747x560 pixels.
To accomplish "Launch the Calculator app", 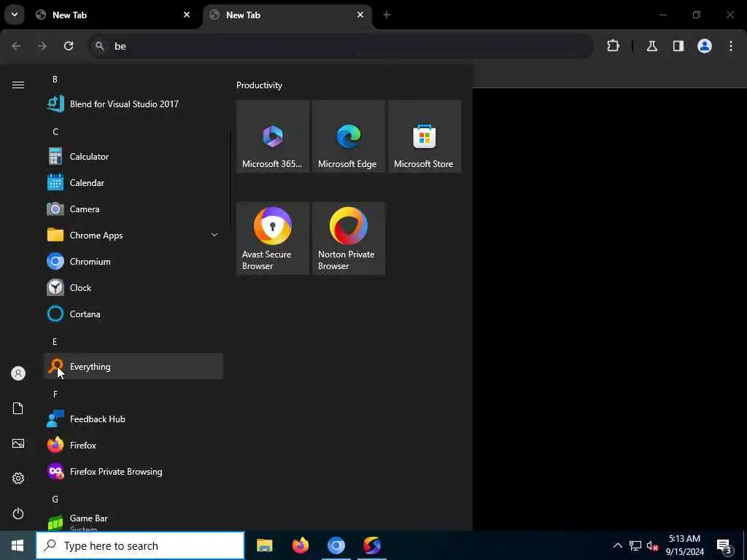I will point(133,156).
